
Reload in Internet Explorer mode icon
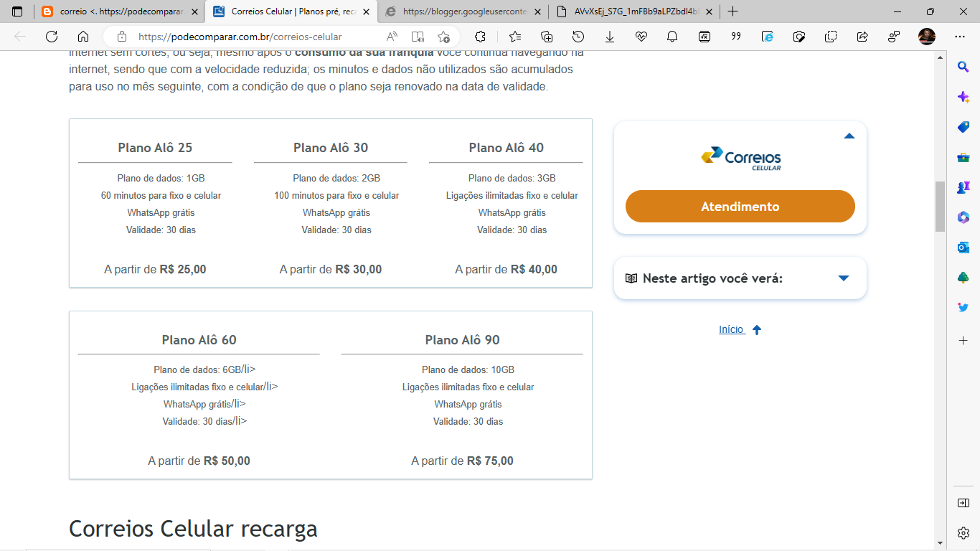tap(768, 37)
